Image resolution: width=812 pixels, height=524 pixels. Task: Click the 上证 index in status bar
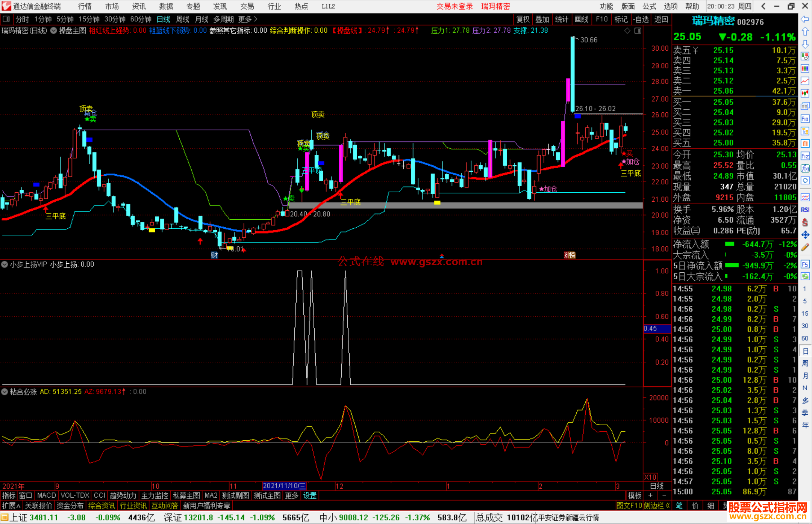tap(18, 518)
